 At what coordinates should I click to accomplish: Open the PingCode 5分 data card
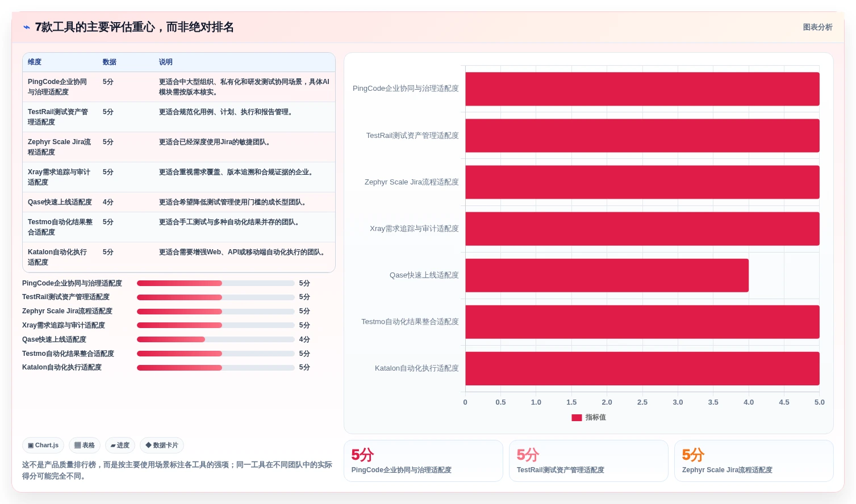pos(423,461)
